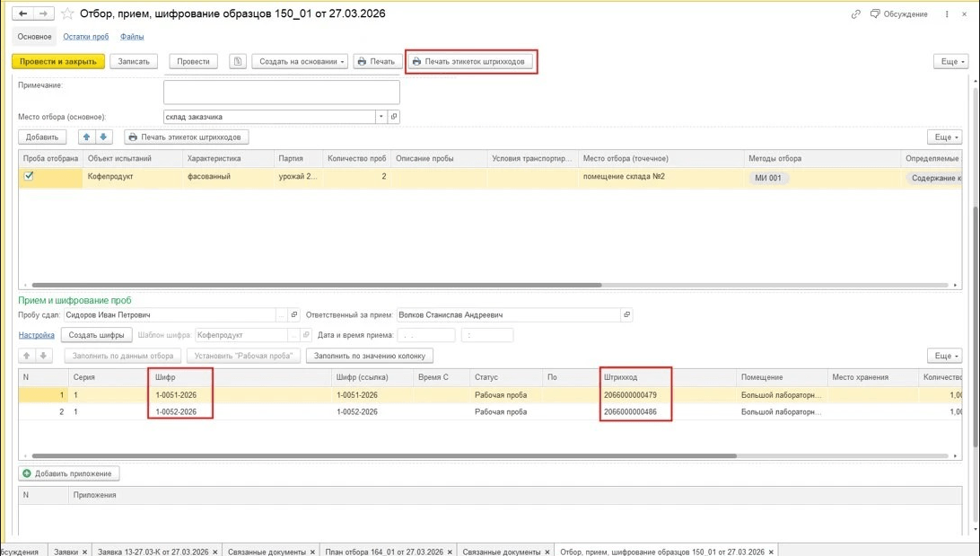Open the Пробу сдал selection ellipsis button
Screen dimensions: 980x556
[x=282, y=314]
